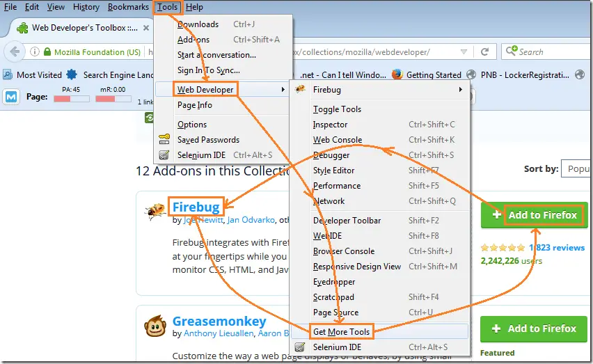Image resolution: width=593 pixels, height=364 pixels.
Task: Open the Most Visited bookmarks folder
Action: 32,75
